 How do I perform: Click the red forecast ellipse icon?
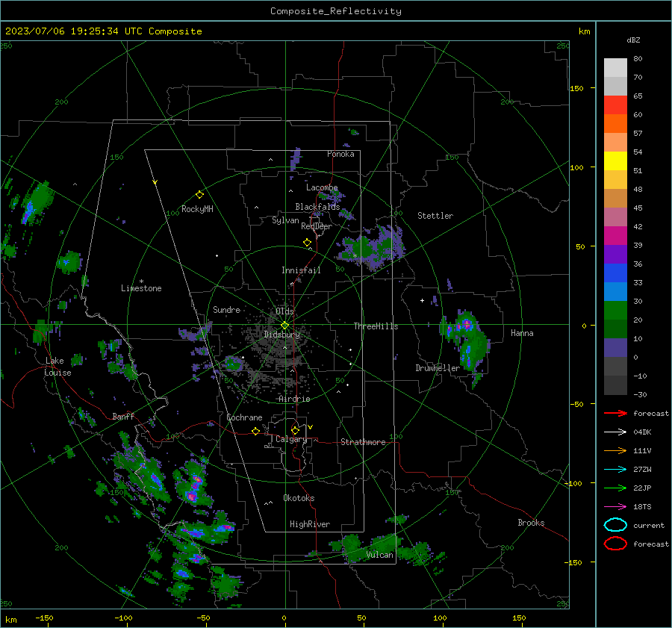click(615, 544)
